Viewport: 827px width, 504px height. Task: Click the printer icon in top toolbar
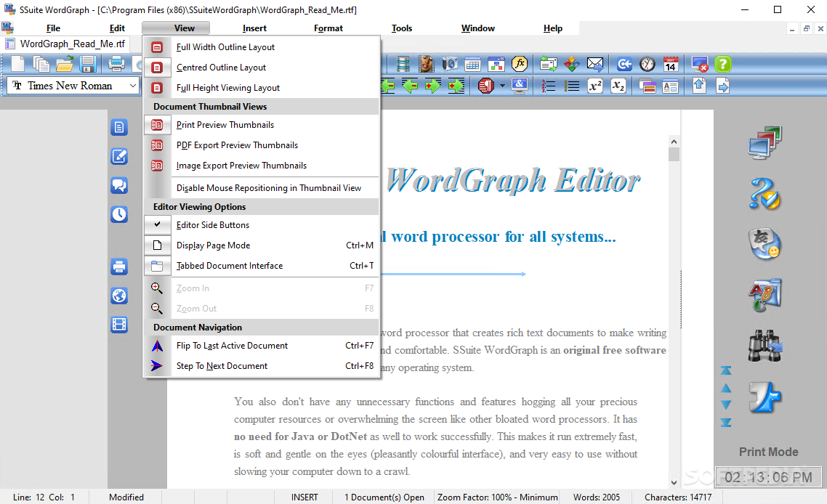[x=116, y=65]
